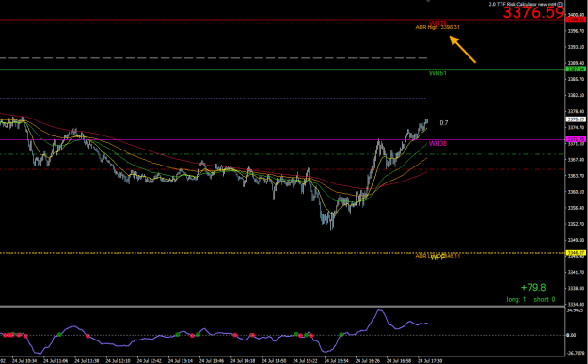Select the ADR High level label
Image resolution: width=588 pixels, height=364 pixels.
click(x=437, y=27)
